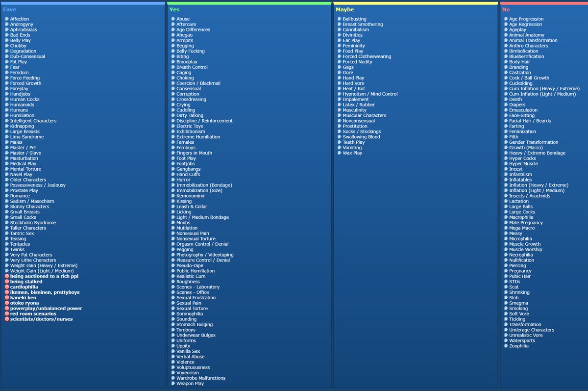Screen dimensions: 588x391
Task: Click the custom entry otoko ryona
Action: coord(25,303)
